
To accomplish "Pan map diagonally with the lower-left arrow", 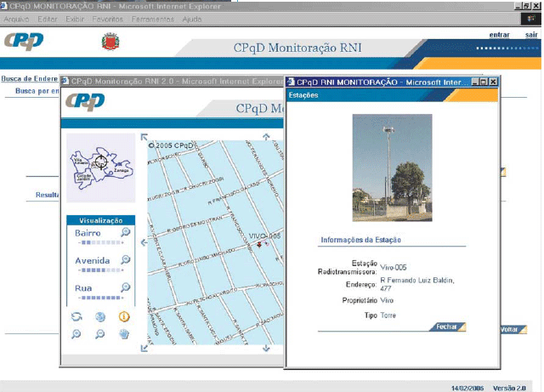I will coord(144,348).
